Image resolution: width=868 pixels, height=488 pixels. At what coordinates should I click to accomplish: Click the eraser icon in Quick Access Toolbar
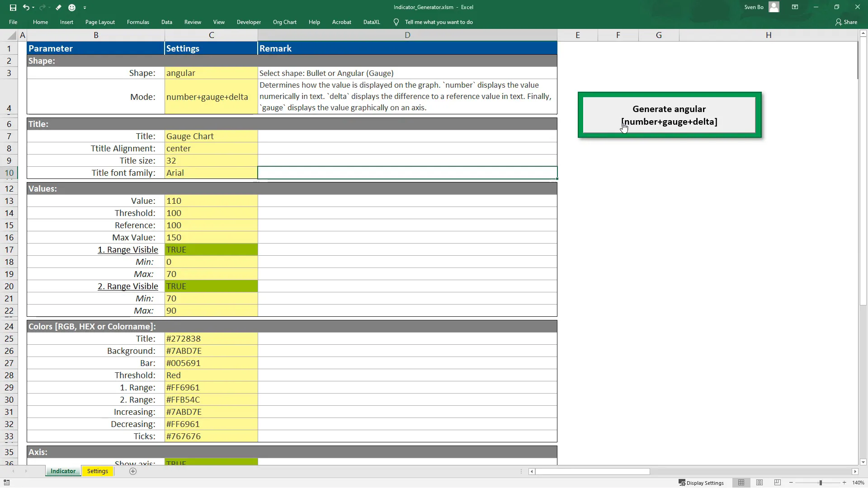(x=58, y=7)
